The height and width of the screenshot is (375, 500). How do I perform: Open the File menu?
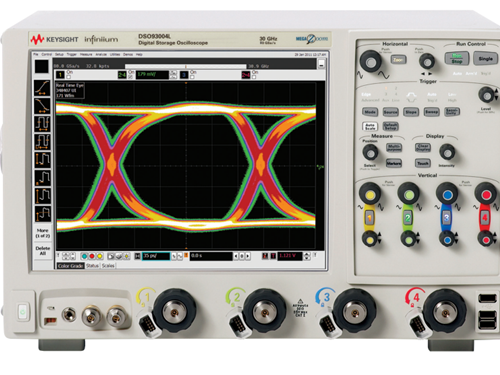tap(36, 54)
